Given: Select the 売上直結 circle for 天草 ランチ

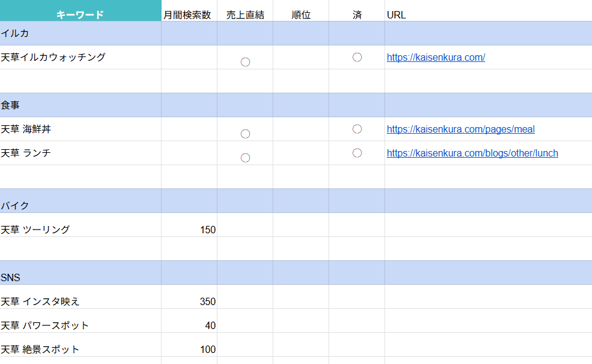Looking at the screenshot, I should 245,158.
